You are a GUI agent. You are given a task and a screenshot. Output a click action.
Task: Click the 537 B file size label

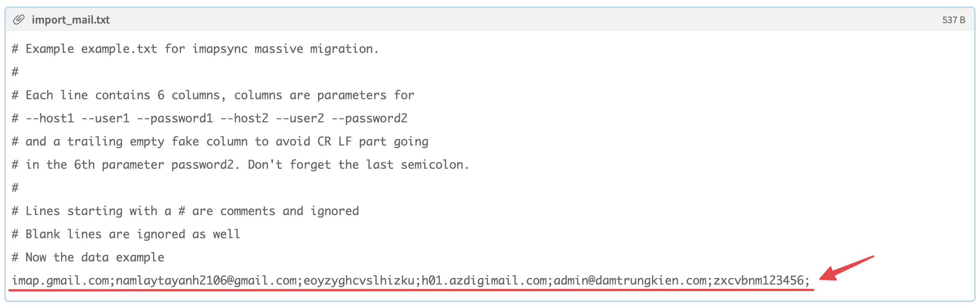pyautogui.click(x=953, y=20)
